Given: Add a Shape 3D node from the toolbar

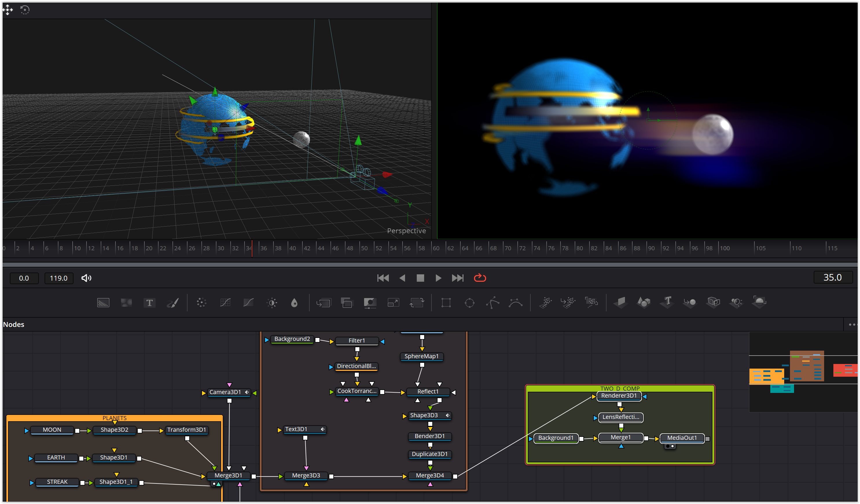Looking at the screenshot, I should pos(644,303).
